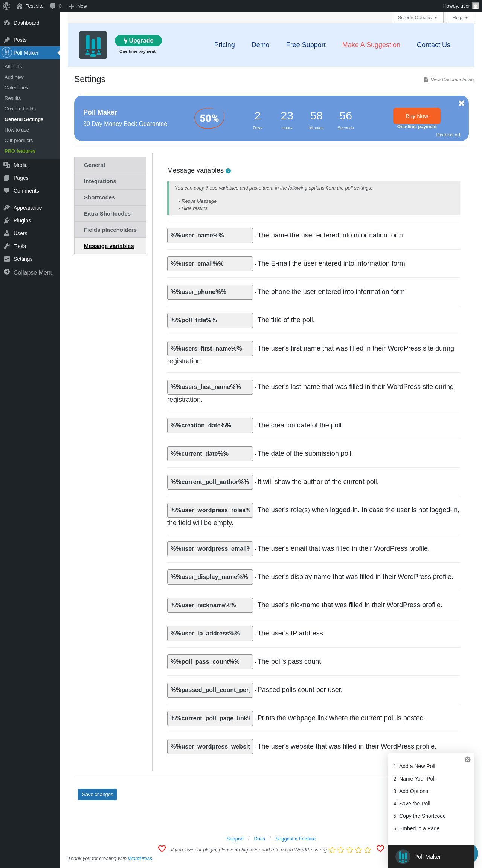482x868 pixels.
Task: Click the Buy Now button
Action: 416,116
